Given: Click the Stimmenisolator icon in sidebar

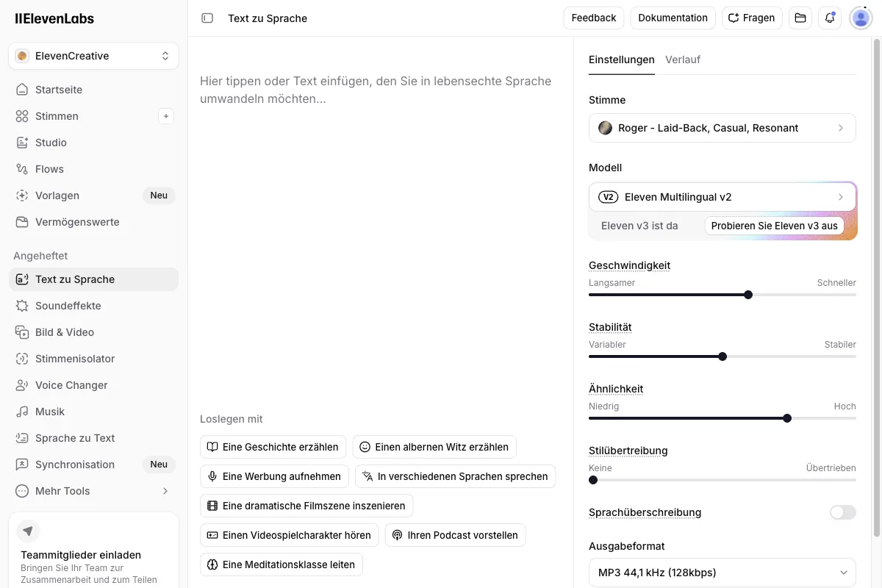Looking at the screenshot, I should (22, 359).
